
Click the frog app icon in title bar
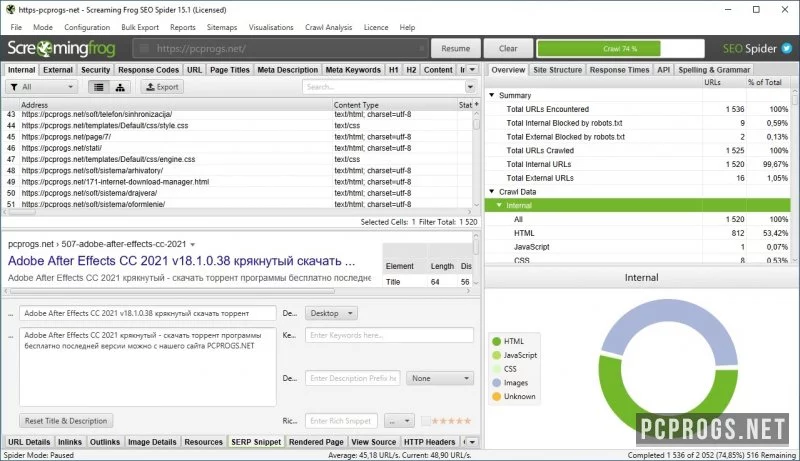(10, 9)
